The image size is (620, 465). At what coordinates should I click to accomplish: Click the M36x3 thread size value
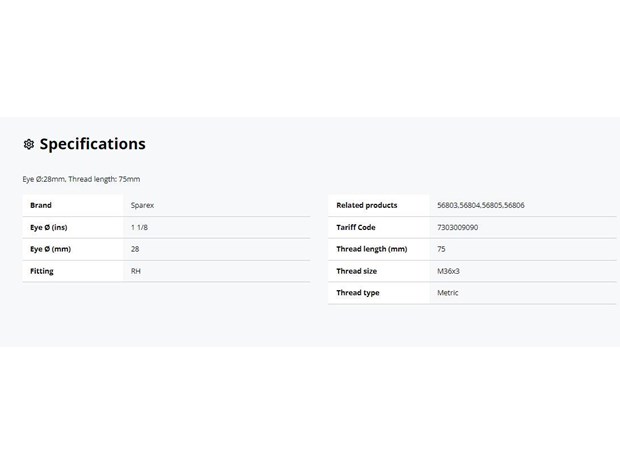coord(448,271)
